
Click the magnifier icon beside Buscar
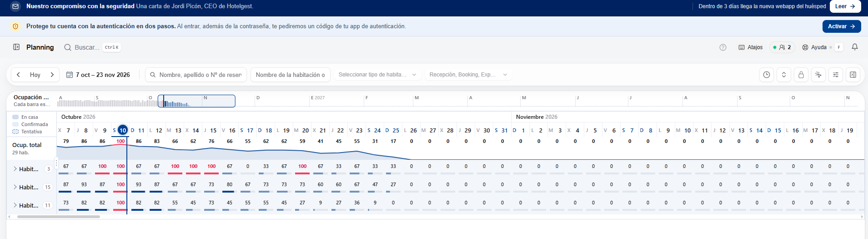pos(68,47)
